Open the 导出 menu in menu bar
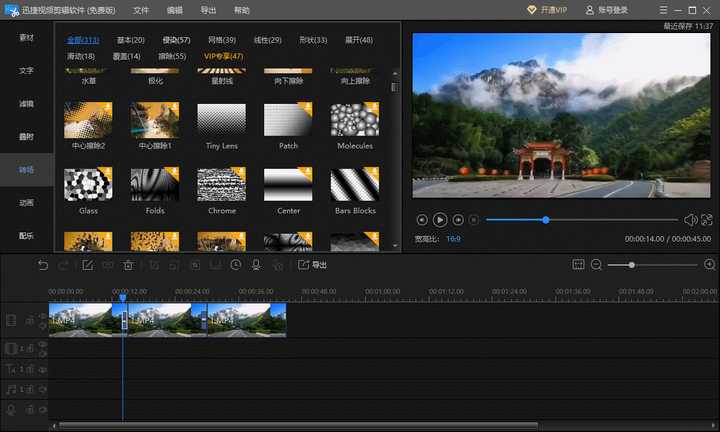720x432 pixels. click(208, 10)
